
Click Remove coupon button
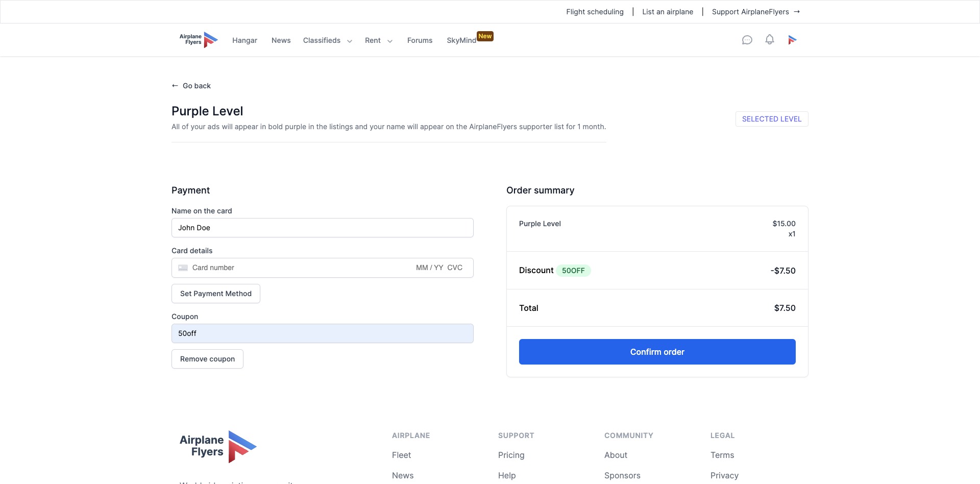click(207, 359)
